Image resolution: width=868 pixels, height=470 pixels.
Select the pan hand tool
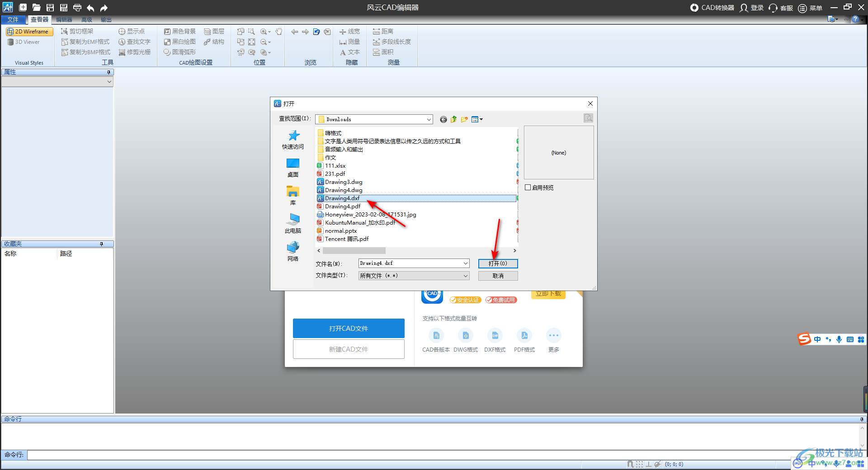[279, 31]
